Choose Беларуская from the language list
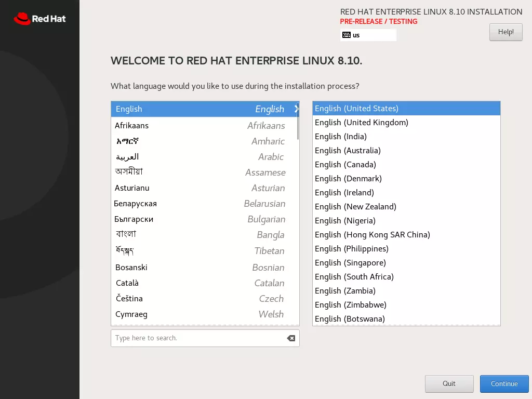The image size is (532, 399). [x=136, y=203]
